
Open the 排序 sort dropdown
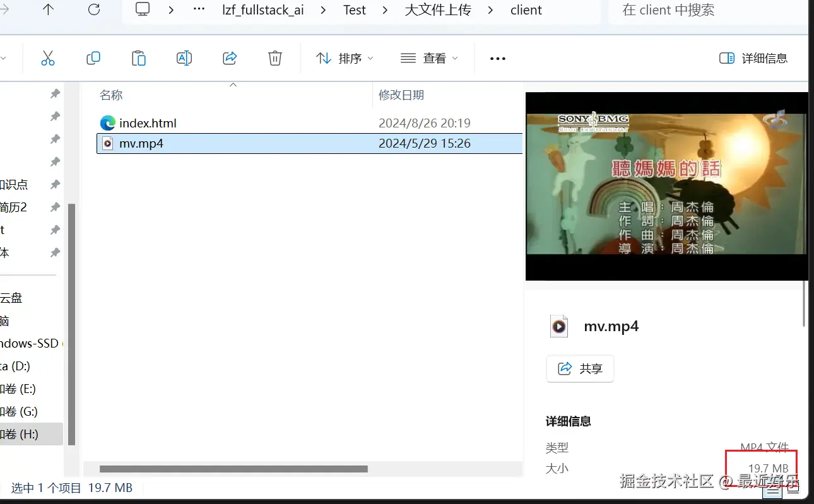345,58
